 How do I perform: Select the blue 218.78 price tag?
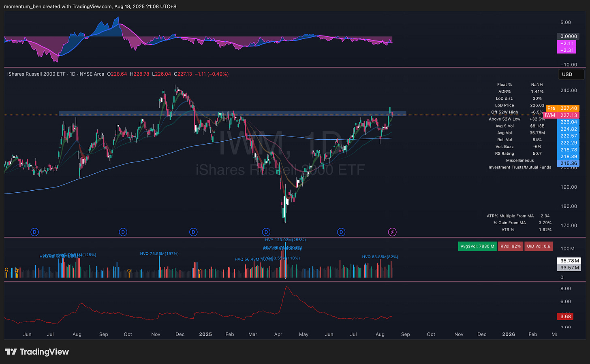tap(569, 150)
